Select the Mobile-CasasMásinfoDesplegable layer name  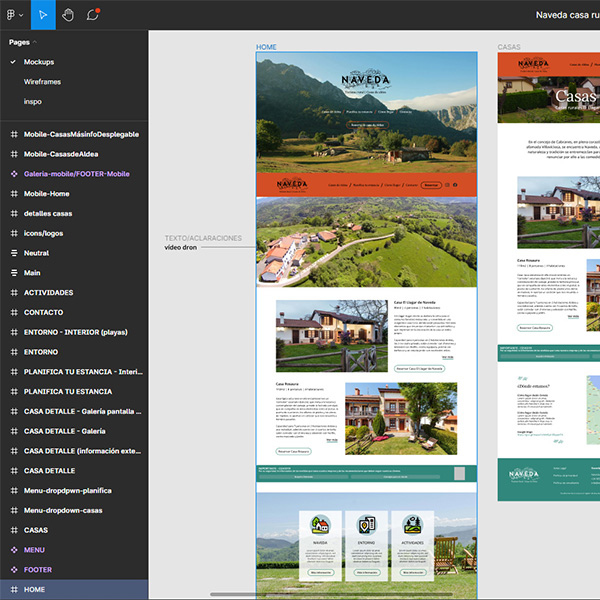point(81,134)
